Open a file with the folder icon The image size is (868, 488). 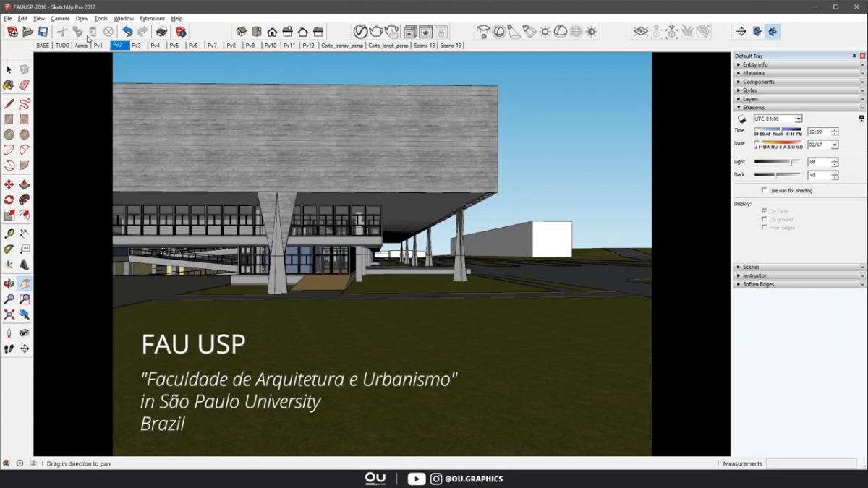(x=27, y=32)
